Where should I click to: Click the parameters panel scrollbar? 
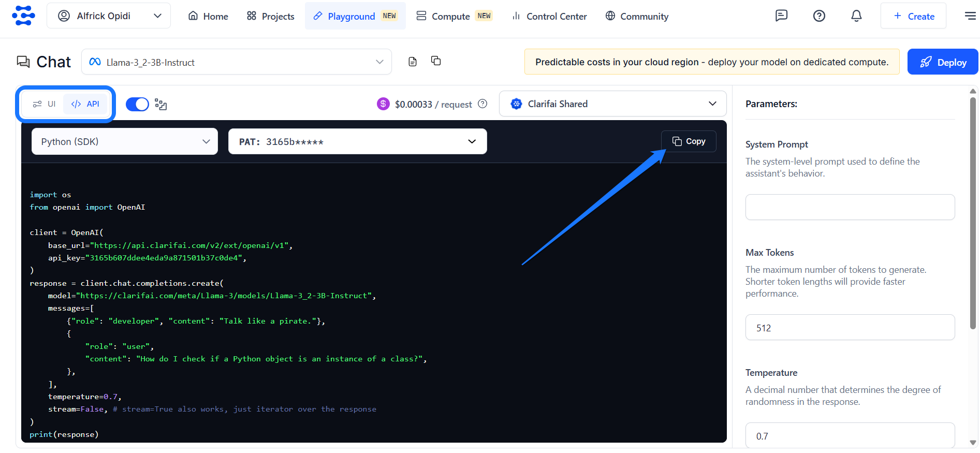973,212
